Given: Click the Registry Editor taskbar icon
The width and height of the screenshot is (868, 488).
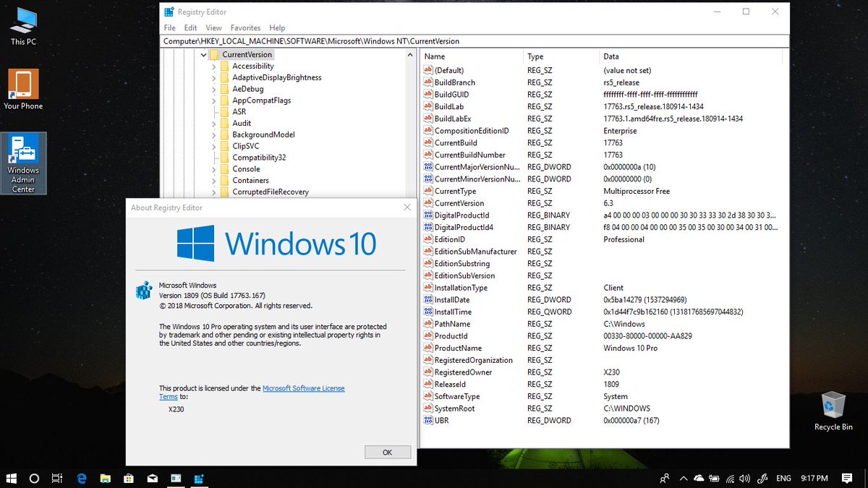Looking at the screenshot, I should (x=198, y=479).
